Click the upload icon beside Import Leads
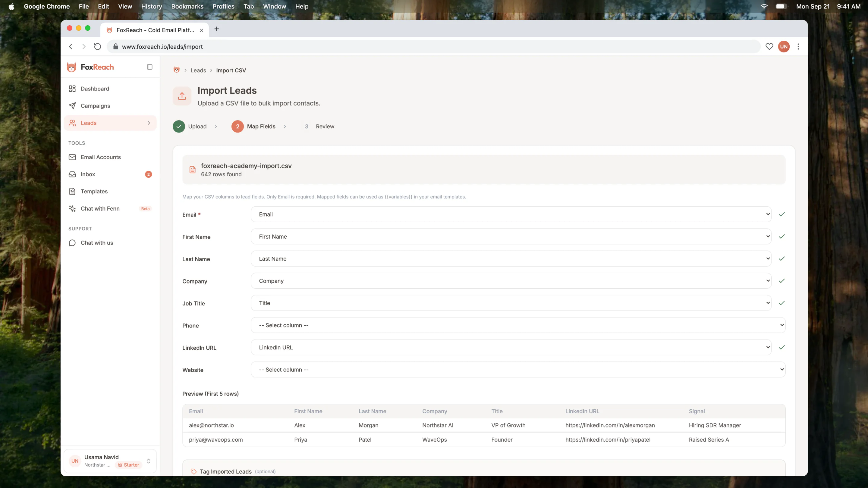Screen dimensions: 868x488 coord(182,96)
